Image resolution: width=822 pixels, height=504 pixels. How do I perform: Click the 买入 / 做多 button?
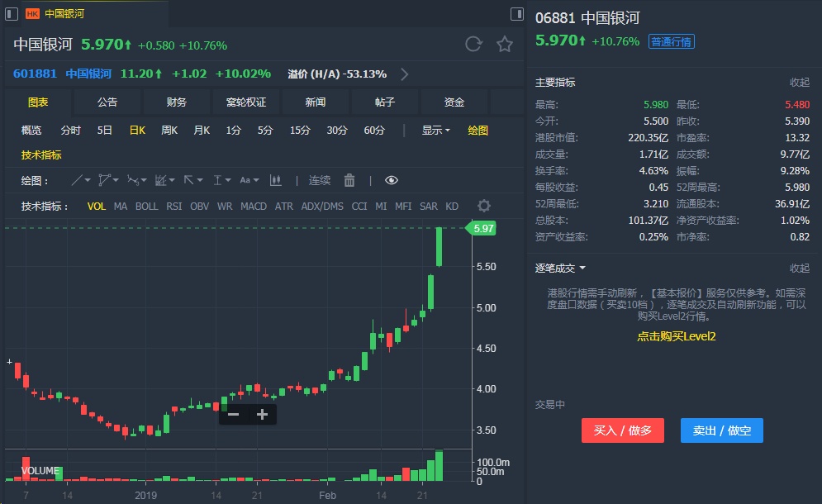point(623,430)
